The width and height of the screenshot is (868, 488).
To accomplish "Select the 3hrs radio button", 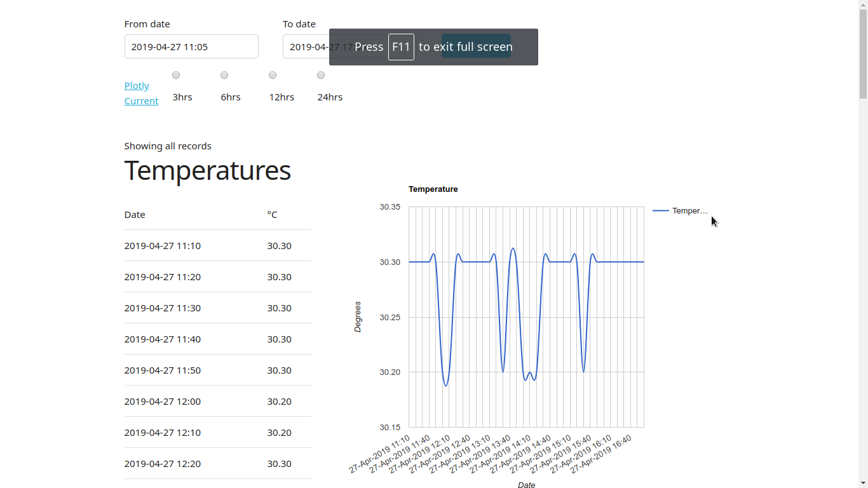I will pyautogui.click(x=176, y=75).
